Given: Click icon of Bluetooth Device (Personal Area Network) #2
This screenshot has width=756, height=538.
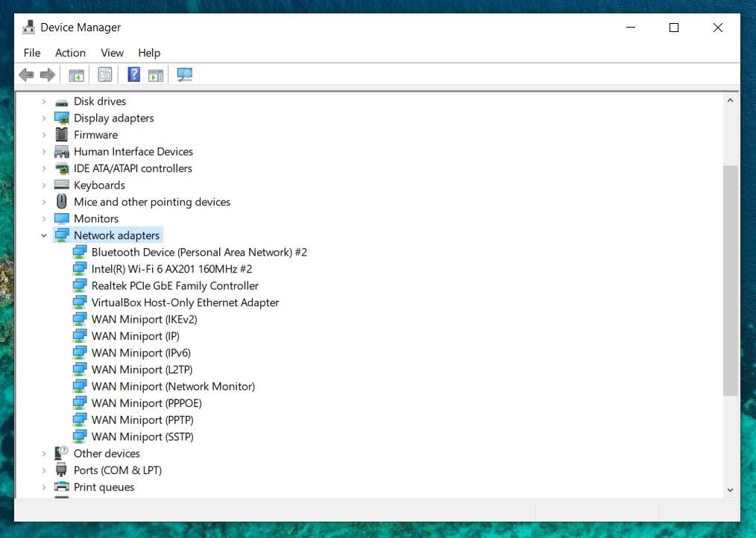Looking at the screenshot, I should pos(80,252).
